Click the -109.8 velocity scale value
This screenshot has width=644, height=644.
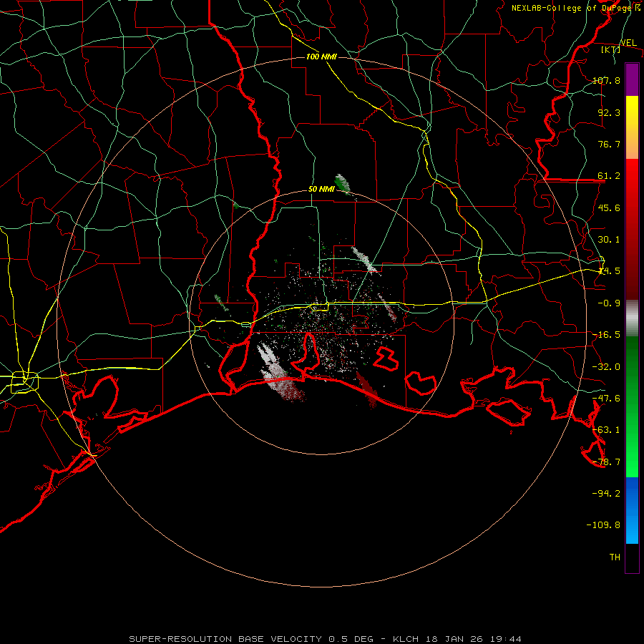(603, 525)
